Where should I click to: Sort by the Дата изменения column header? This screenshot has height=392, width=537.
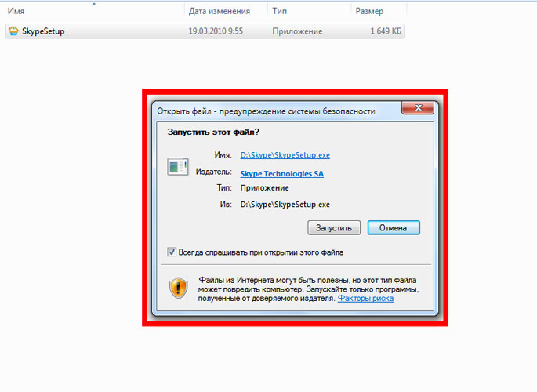click(220, 11)
